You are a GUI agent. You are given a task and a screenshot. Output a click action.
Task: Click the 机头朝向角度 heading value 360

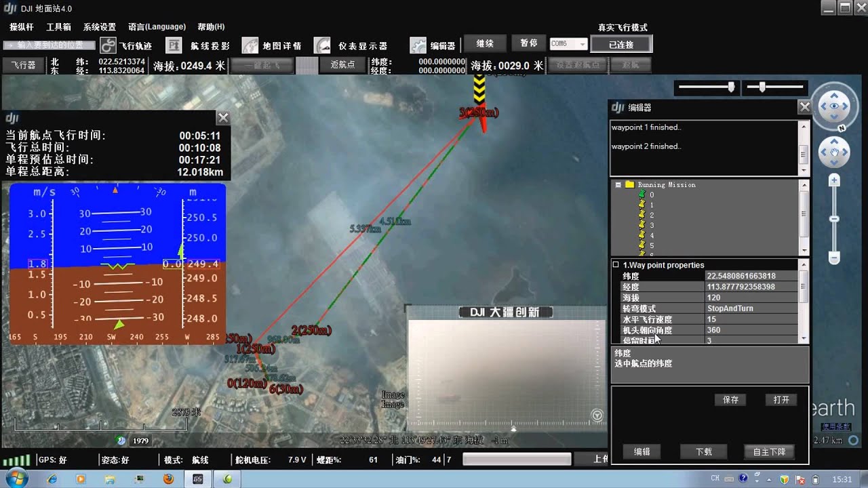tap(751, 330)
